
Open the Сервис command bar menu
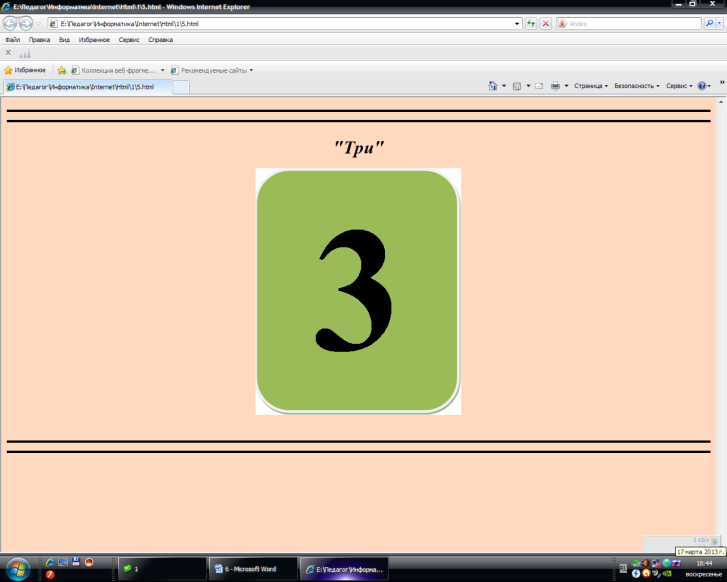coord(679,86)
